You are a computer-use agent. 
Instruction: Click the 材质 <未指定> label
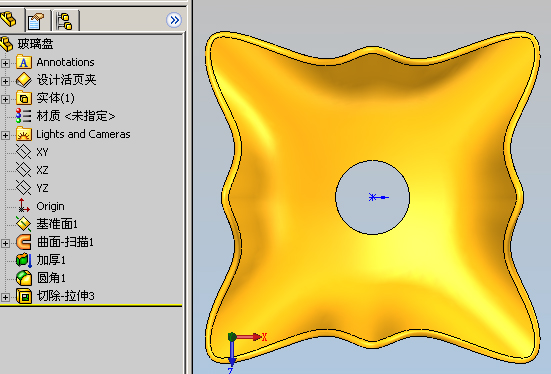(76, 116)
